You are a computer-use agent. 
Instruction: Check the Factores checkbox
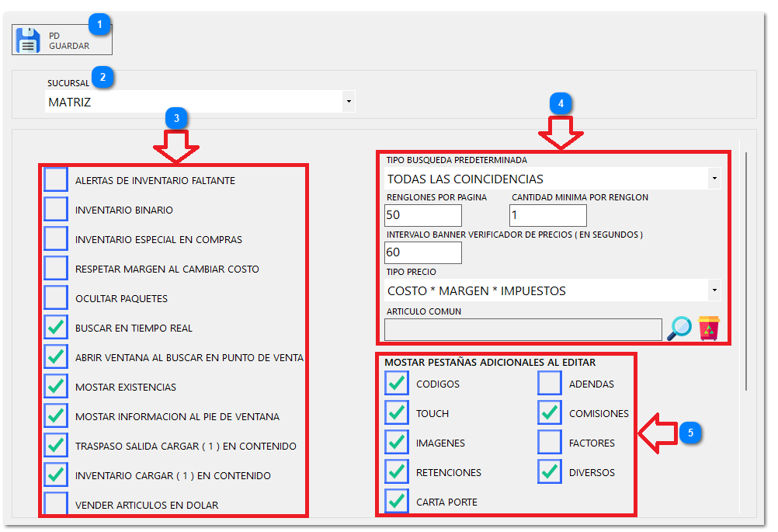point(550,443)
